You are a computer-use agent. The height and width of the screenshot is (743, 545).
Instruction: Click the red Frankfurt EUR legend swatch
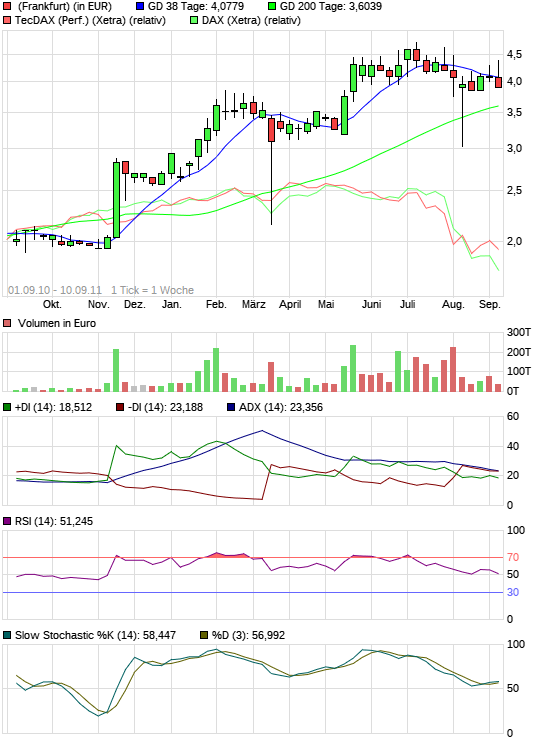[x=7, y=7]
